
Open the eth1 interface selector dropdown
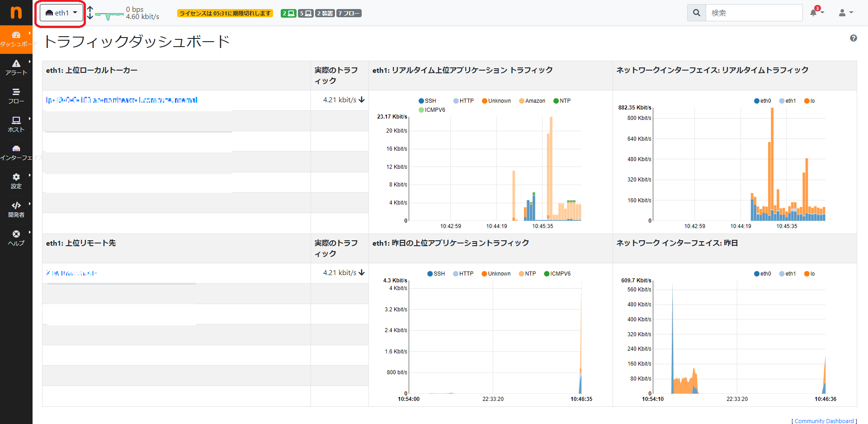(x=61, y=13)
